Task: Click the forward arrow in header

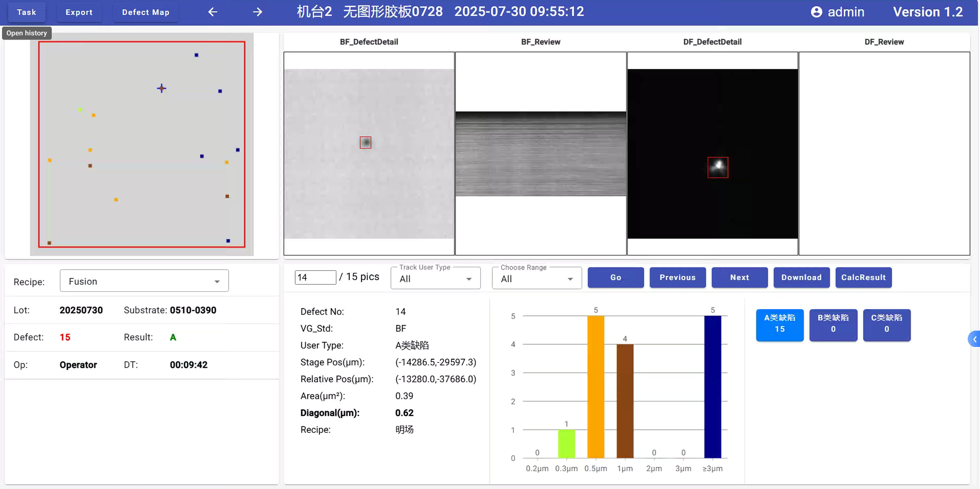Action: pyautogui.click(x=257, y=12)
